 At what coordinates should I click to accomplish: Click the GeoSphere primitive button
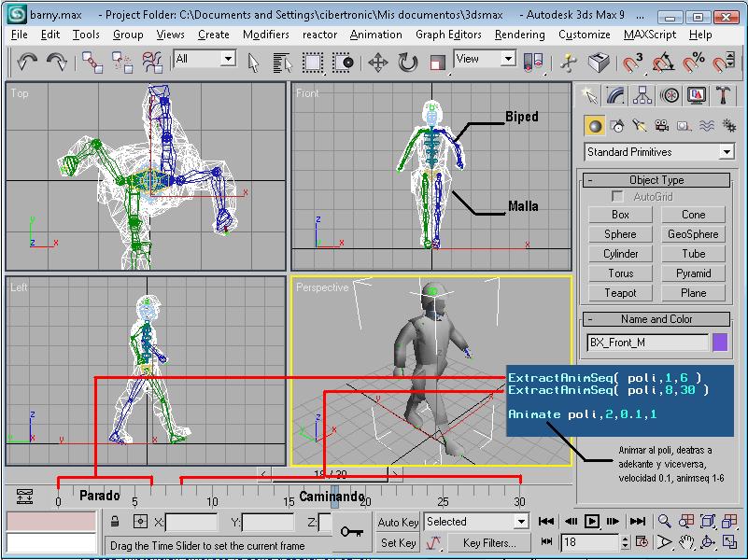tap(693, 234)
